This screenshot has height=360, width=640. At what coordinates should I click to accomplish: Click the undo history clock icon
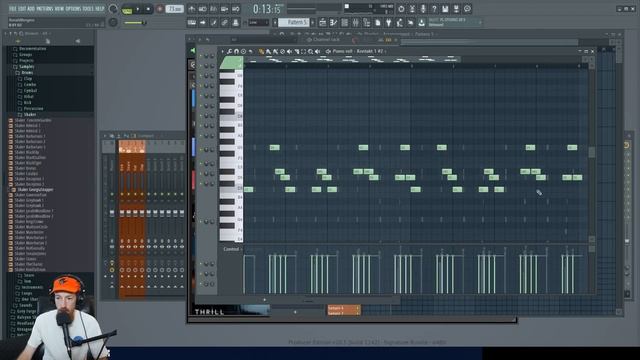pyautogui.click(x=401, y=9)
